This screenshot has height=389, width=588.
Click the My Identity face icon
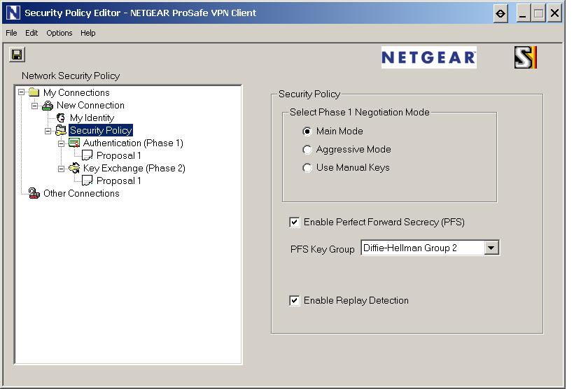(61, 118)
